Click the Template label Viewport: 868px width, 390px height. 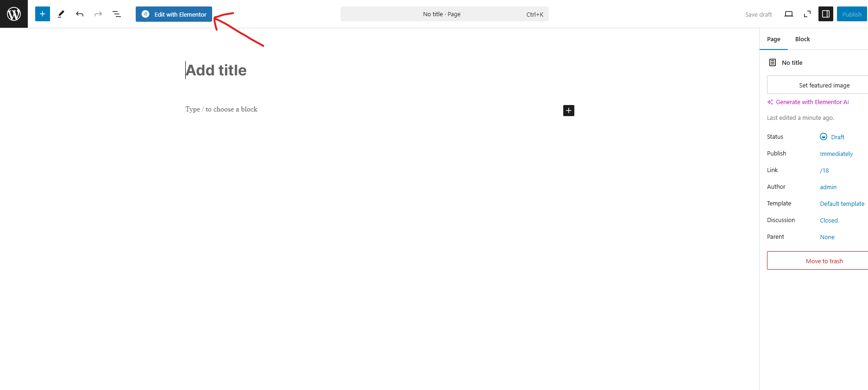(x=779, y=204)
